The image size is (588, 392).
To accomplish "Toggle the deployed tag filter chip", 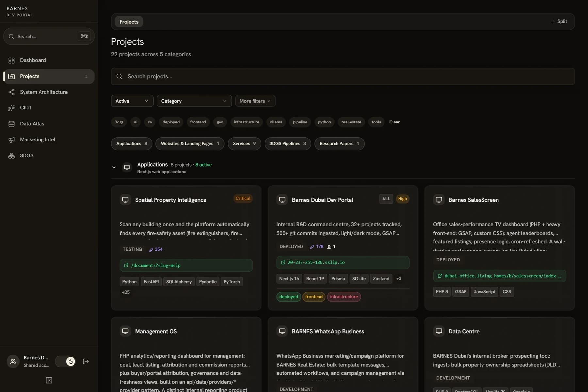I will coord(171,122).
